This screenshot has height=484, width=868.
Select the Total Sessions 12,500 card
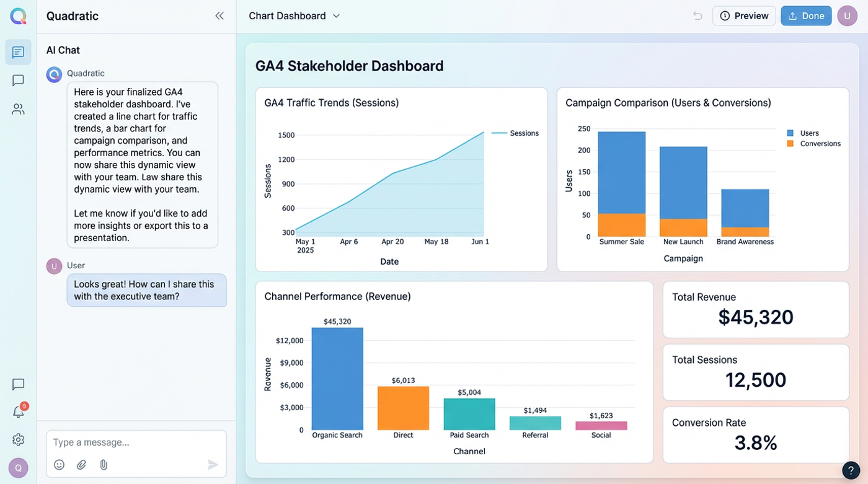[756, 372]
